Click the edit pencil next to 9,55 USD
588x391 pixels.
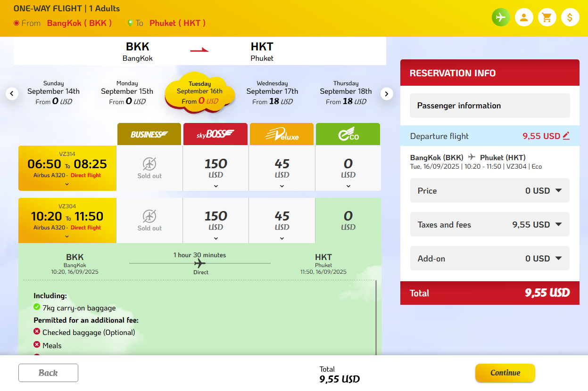[566, 136]
